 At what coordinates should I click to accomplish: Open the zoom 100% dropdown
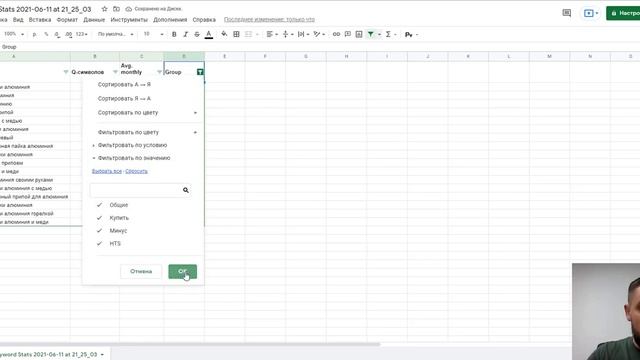tap(14, 34)
